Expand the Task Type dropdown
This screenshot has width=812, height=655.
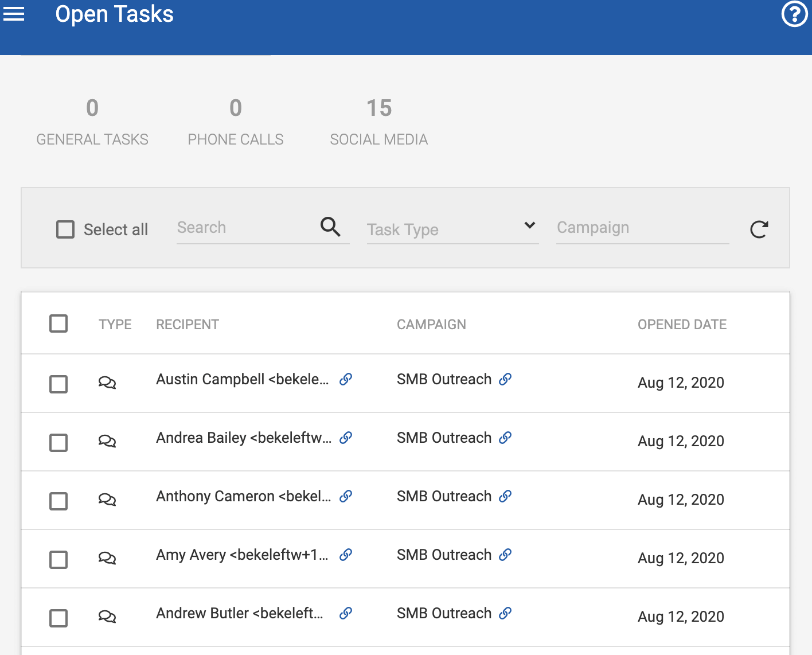pos(452,229)
